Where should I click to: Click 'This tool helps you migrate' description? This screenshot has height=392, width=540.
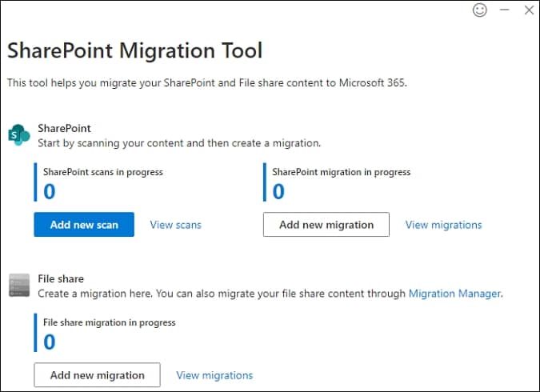pos(207,82)
